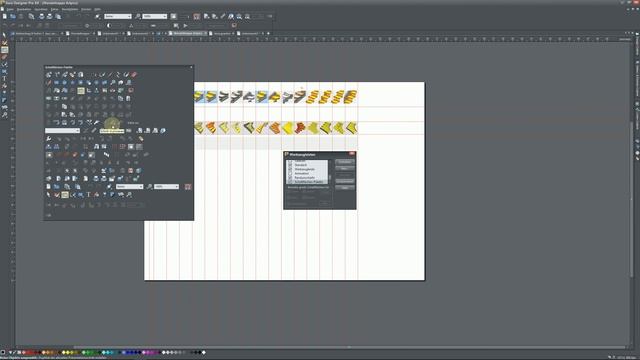Select the Zoom tool in left toolbar
The height and width of the screenshot is (360, 640).
point(4,115)
